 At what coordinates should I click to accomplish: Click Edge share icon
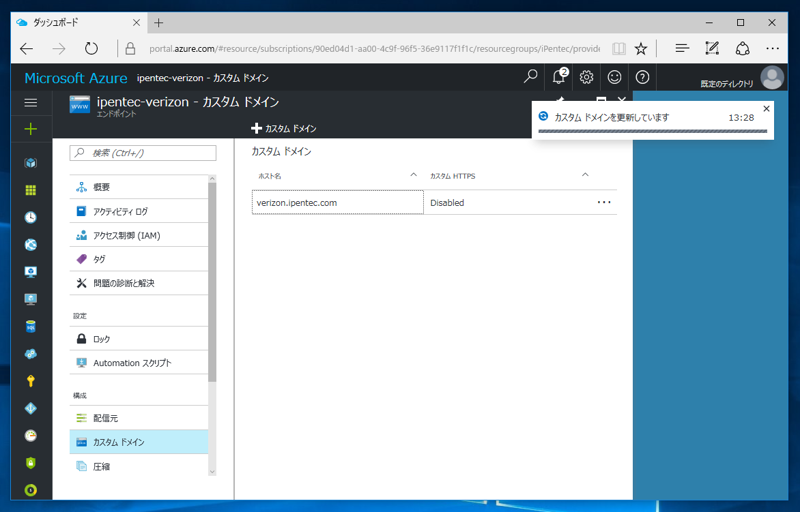(x=742, y=48)
